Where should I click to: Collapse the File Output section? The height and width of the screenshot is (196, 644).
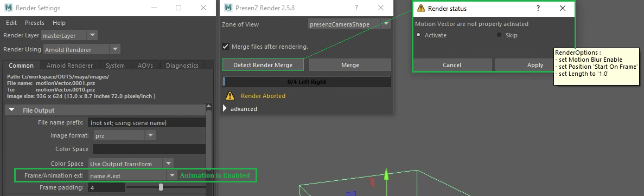(12, 110)
